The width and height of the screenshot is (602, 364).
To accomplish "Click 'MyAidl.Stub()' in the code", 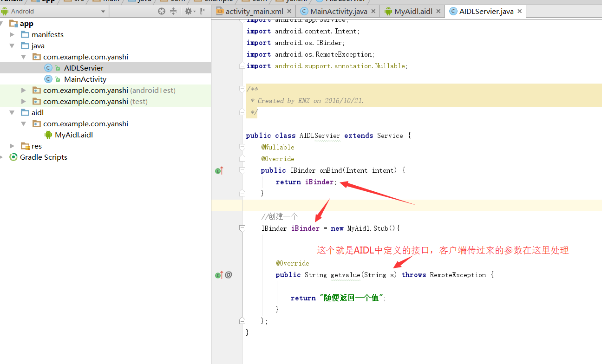I will click(372, 228).
